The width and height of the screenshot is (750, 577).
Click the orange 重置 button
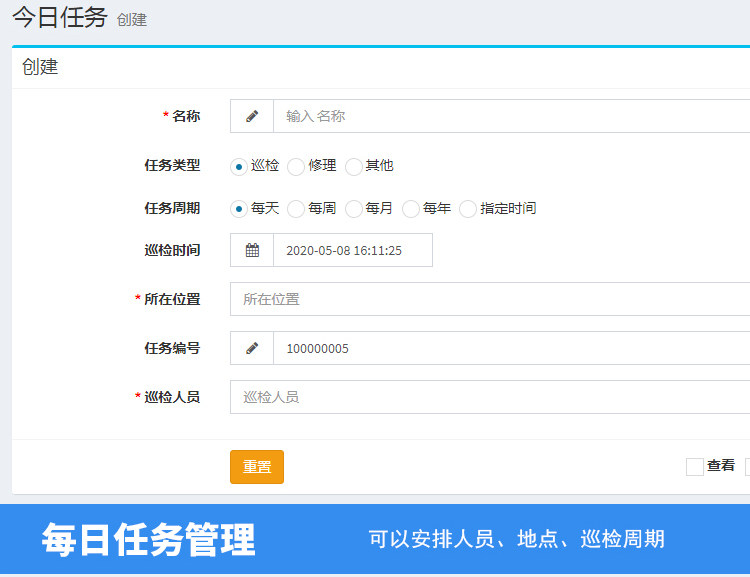click(257, 467)
